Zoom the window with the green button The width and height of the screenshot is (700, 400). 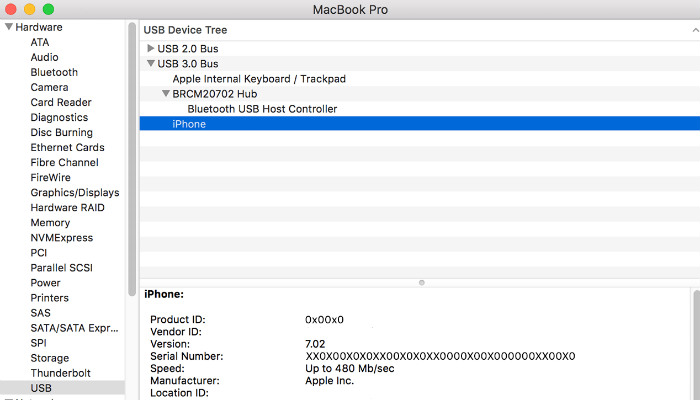click(48, 9)
